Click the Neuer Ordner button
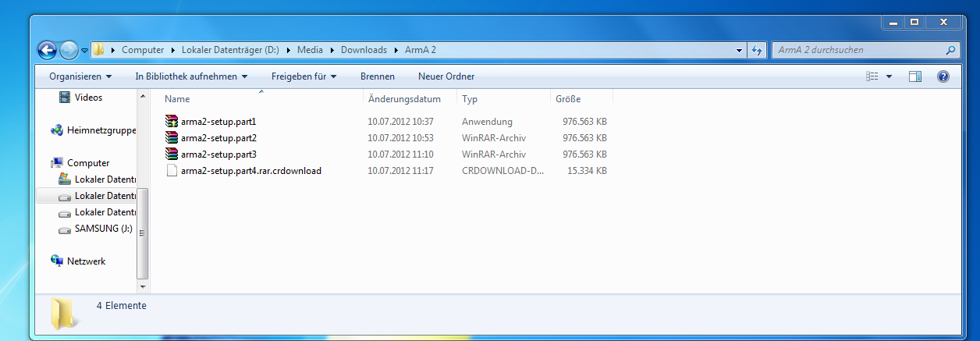 [446, 76]
